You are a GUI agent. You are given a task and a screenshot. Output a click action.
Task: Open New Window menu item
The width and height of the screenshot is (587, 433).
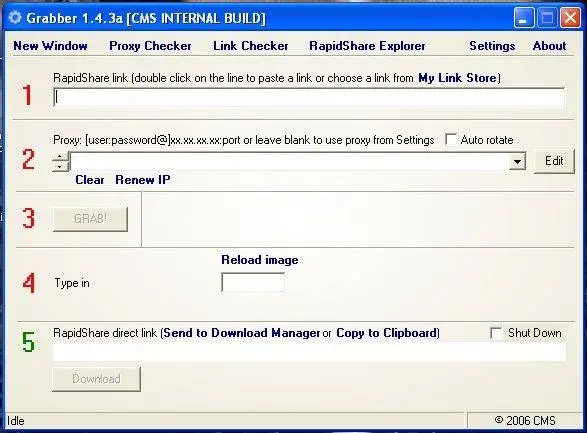click(51, 46)
